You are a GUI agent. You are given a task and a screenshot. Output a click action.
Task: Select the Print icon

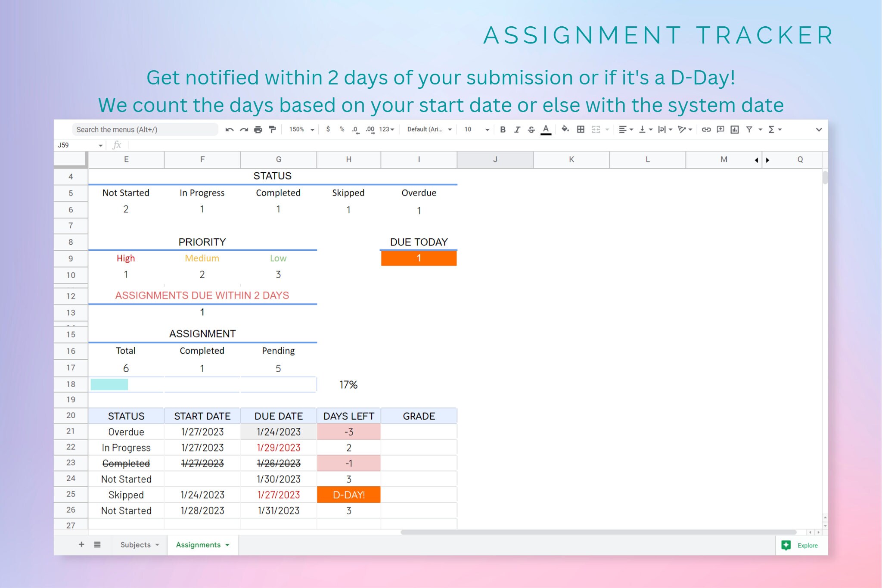[x=258, y=129]
